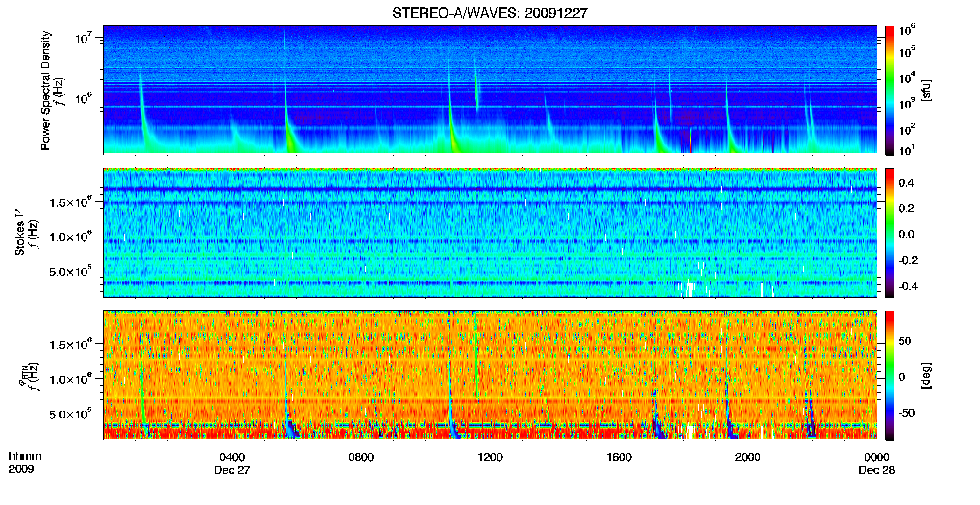Click the power spectral density colorbar

click(x=890, y=90)
